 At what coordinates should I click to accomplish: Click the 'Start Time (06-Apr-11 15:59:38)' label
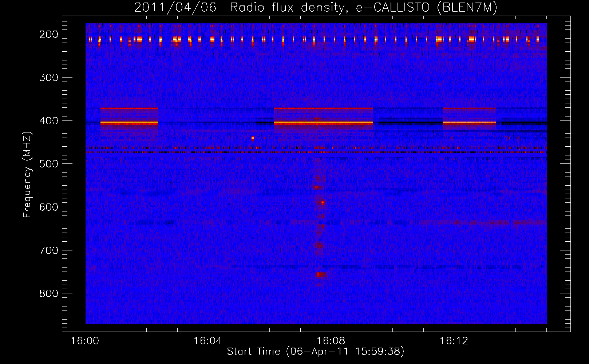[316, 352]
